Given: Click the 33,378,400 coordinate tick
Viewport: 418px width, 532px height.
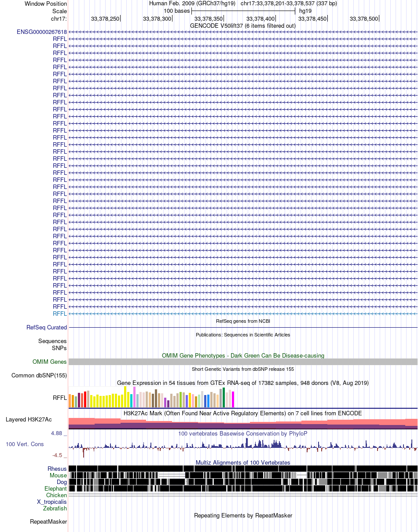Looking at the screenshot, I should coord(261,18).
